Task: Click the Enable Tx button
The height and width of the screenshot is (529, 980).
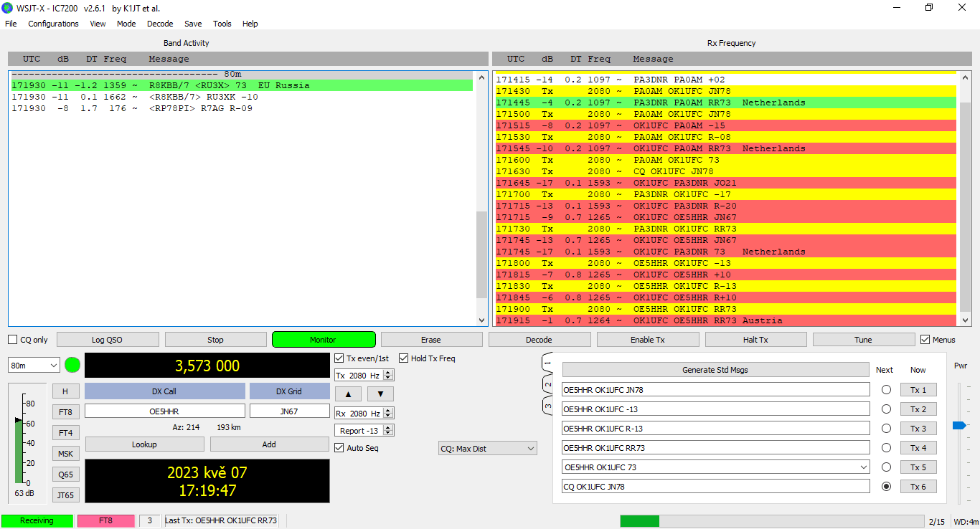Action: point(647,340)
